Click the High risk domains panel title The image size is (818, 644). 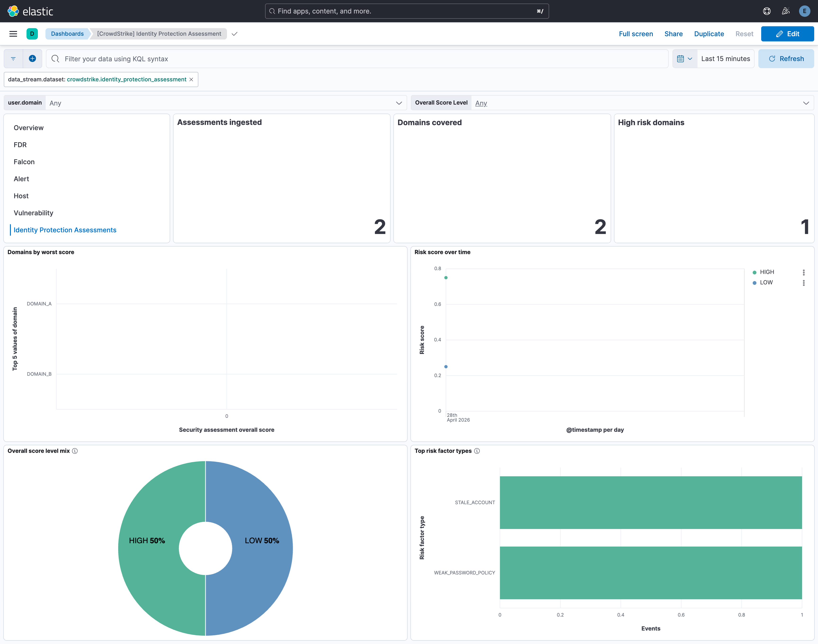click(651, 123)
